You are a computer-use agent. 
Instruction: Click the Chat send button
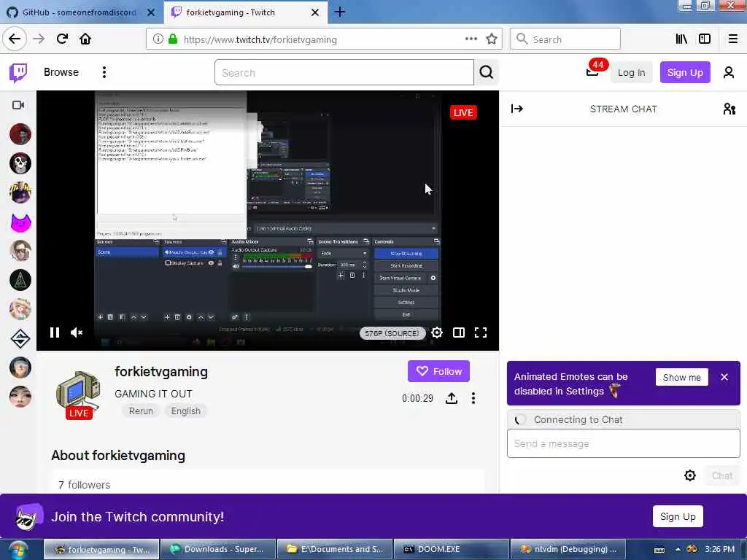[721, 475]
